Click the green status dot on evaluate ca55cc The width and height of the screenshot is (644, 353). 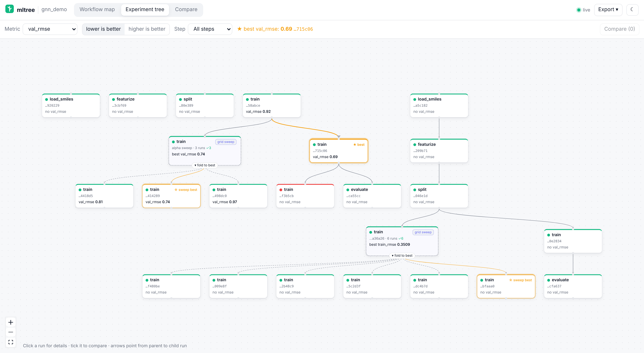coord(348,190)
